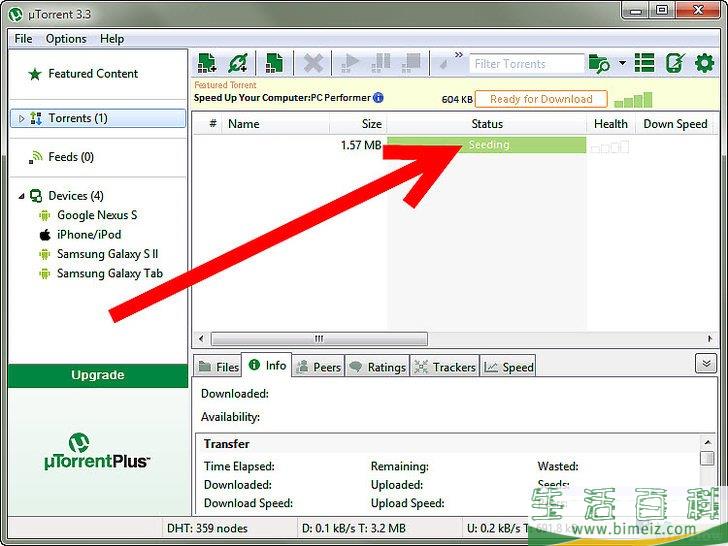Select the Samsung Galaxy S II device
Image resolution: width=728 pixels, height=546 pixels.
click(108, 254)
